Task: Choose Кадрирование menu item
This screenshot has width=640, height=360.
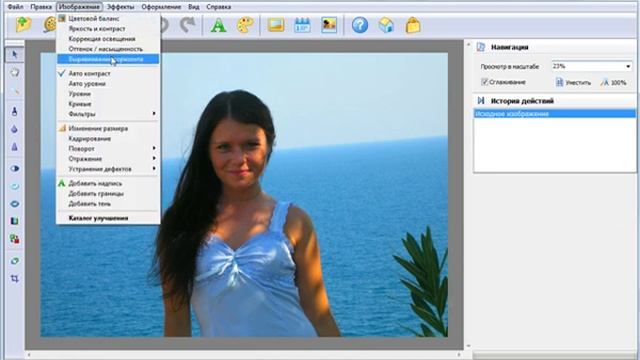Action: pos(108,139)
